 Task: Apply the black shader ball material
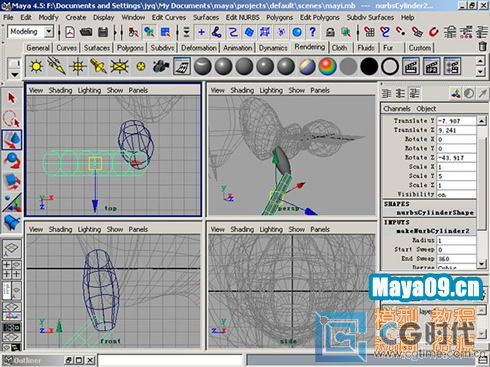[369, 66]
